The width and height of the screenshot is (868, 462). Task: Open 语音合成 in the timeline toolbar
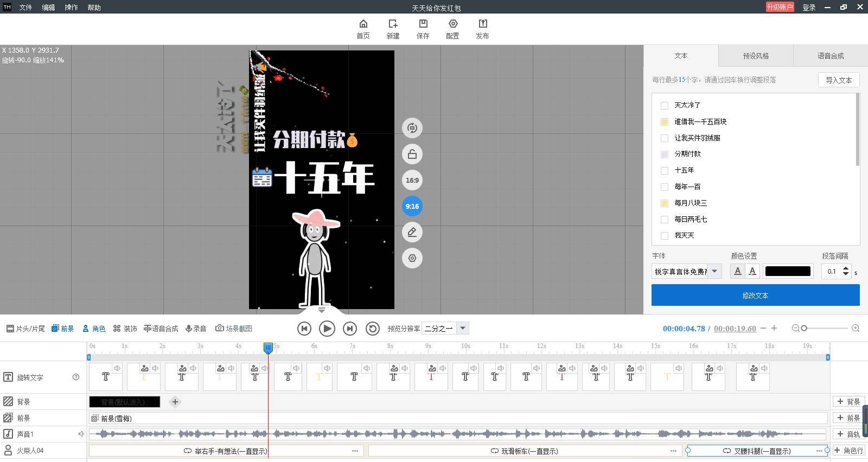161,329
